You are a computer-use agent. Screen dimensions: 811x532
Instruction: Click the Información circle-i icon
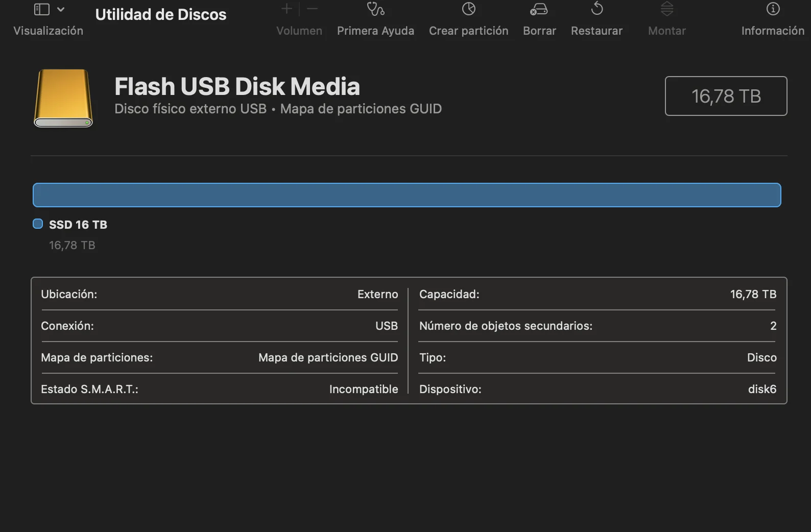point(773,9)
